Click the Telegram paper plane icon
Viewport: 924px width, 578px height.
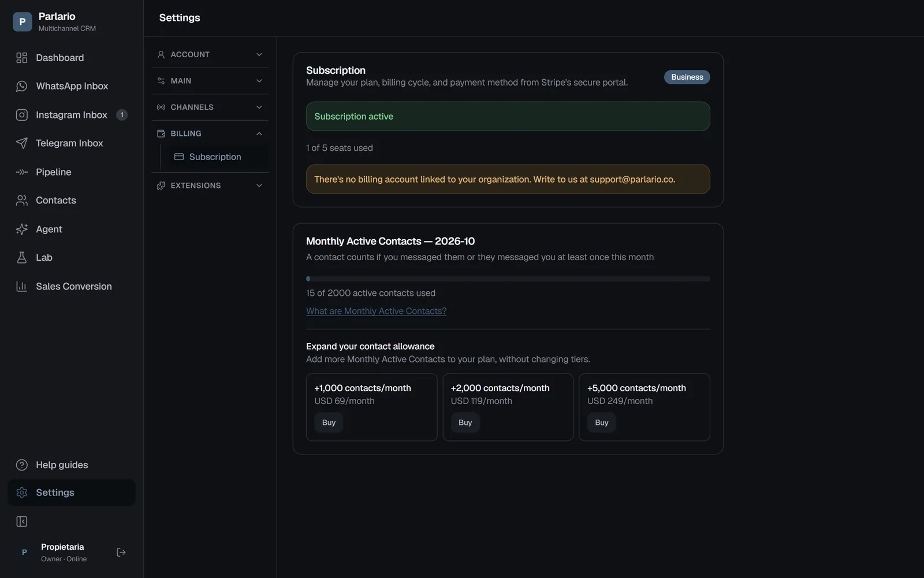click(x=22, y=143)
